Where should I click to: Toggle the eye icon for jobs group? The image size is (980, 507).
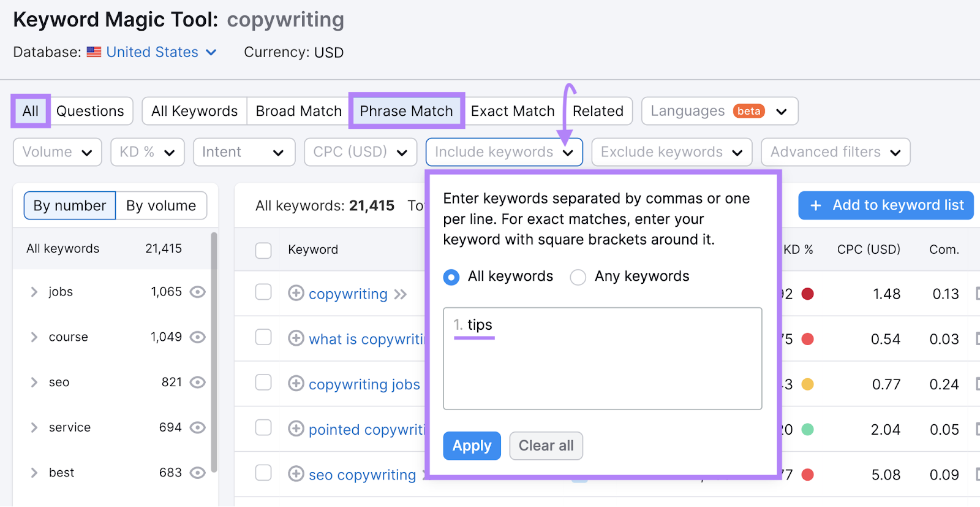tap(197, 292)
